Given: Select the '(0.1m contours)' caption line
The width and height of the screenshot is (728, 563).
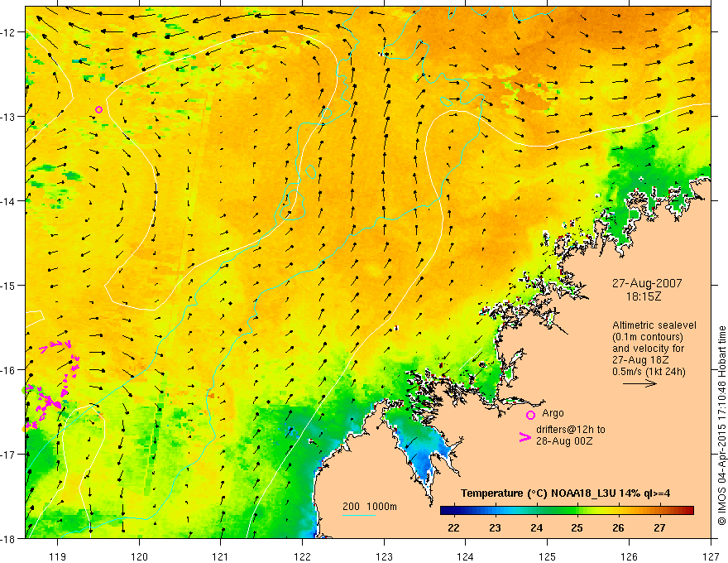Looking at the screenshot, I should [647, 337].
